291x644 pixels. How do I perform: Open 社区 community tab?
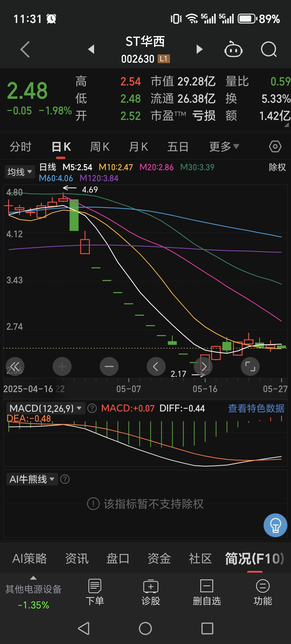pos(200,558)
